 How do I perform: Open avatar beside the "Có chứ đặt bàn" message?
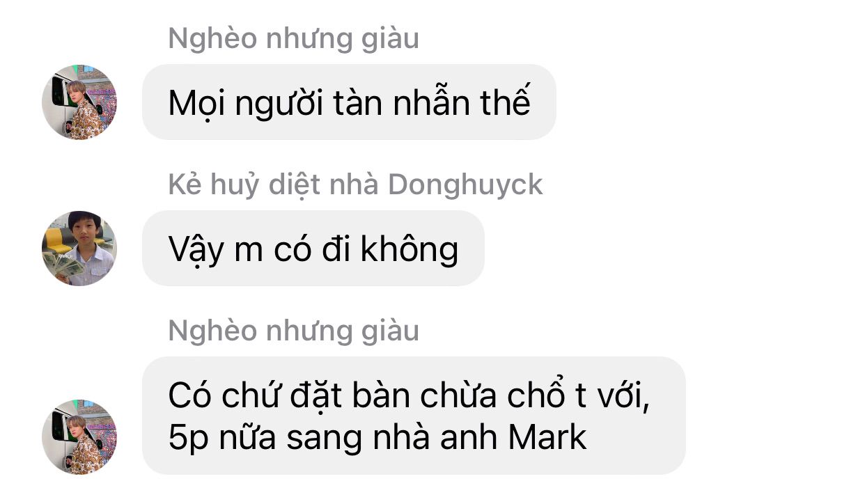pyautogui.click(x=79, y=437)
